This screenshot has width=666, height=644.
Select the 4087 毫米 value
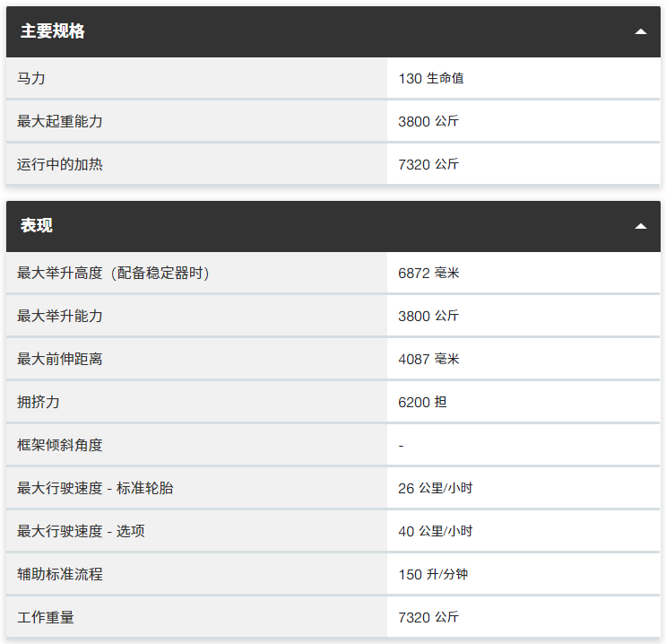[x=428, y=359]
